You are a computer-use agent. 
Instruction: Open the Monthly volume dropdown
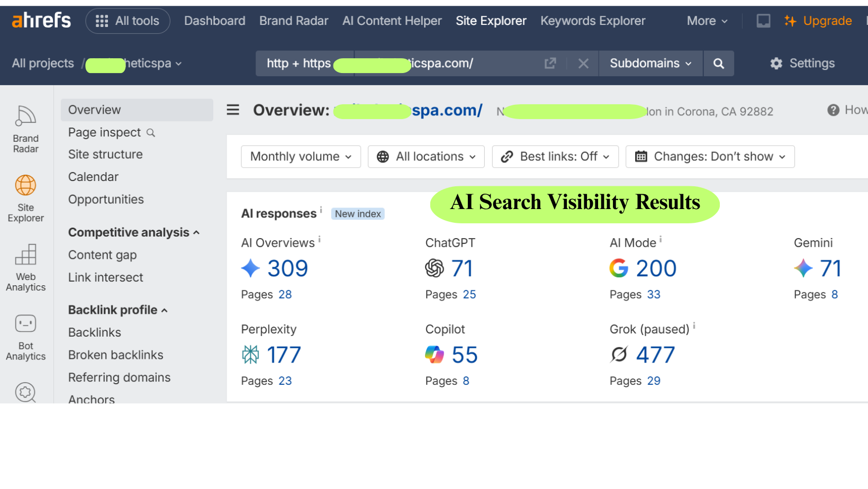click(x=301, y=157)
